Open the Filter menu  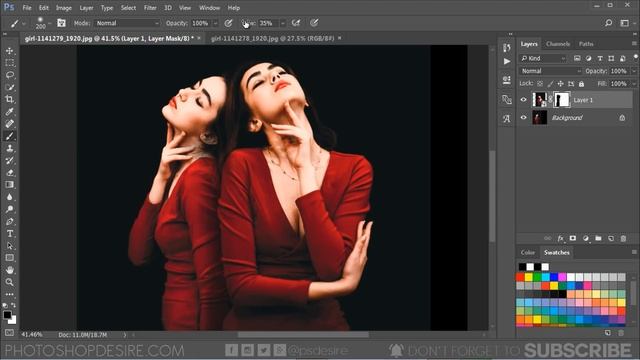pos(150,8)
